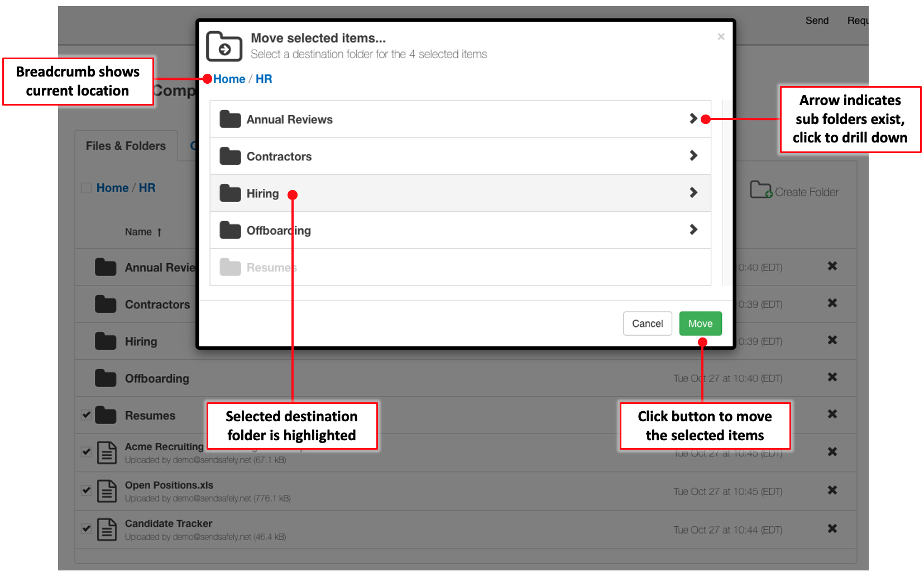Click the document icon beside Candidate Tracker

click(x=107, y=529)
